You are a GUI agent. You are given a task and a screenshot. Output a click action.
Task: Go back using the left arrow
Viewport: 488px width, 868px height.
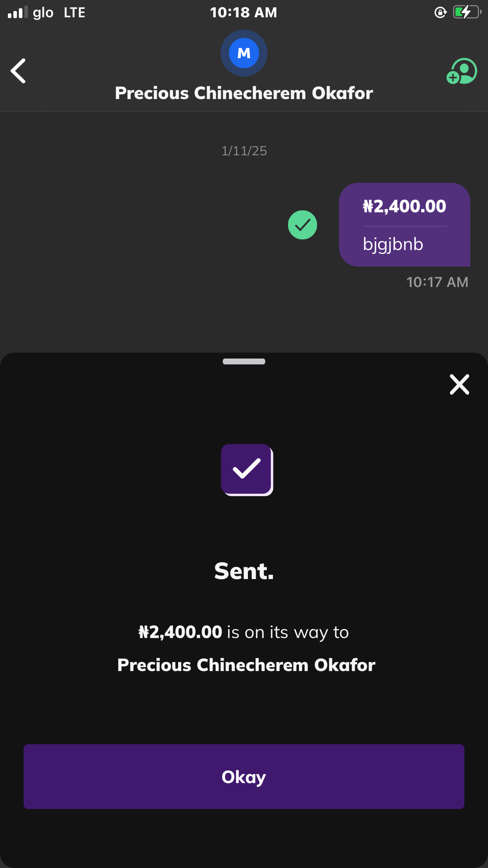point(18,71)
